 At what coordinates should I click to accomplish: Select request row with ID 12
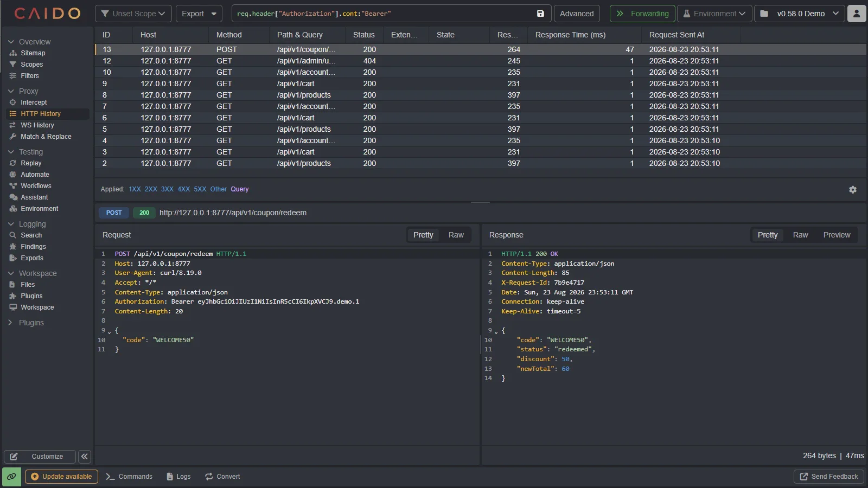pyautogui.click(x=481, y=61)
